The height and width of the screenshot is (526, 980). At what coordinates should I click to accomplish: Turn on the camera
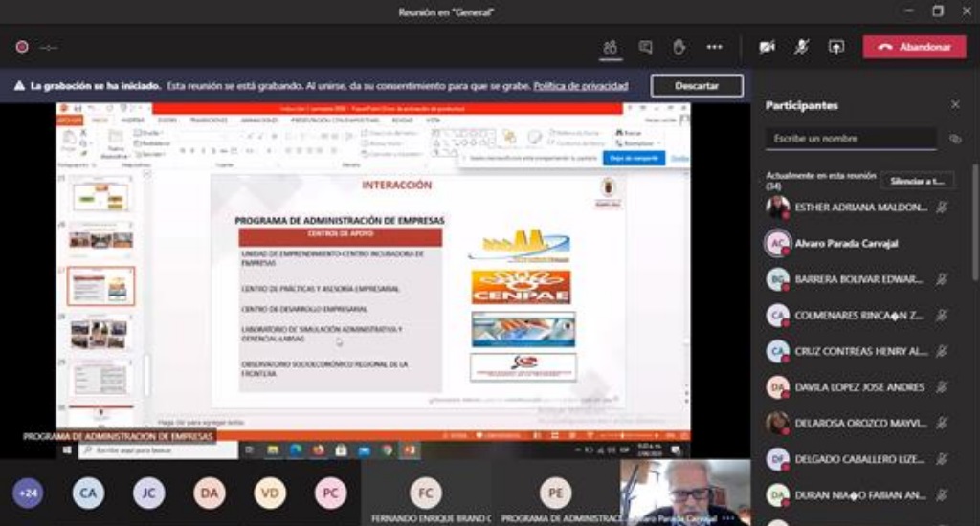767,47
